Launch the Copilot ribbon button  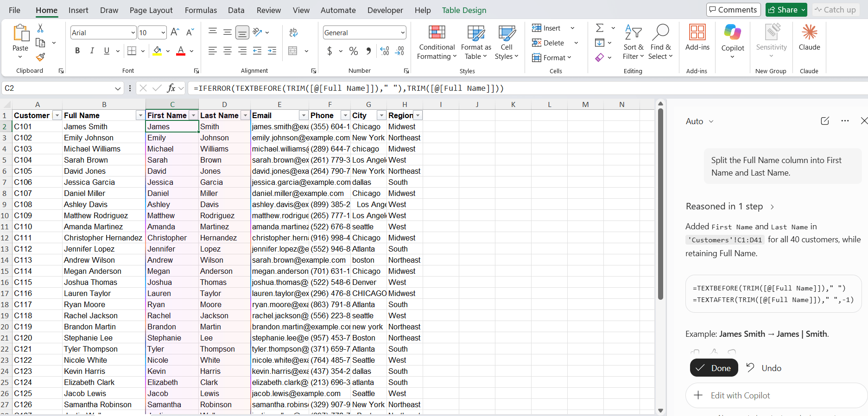tap(733, 42)
